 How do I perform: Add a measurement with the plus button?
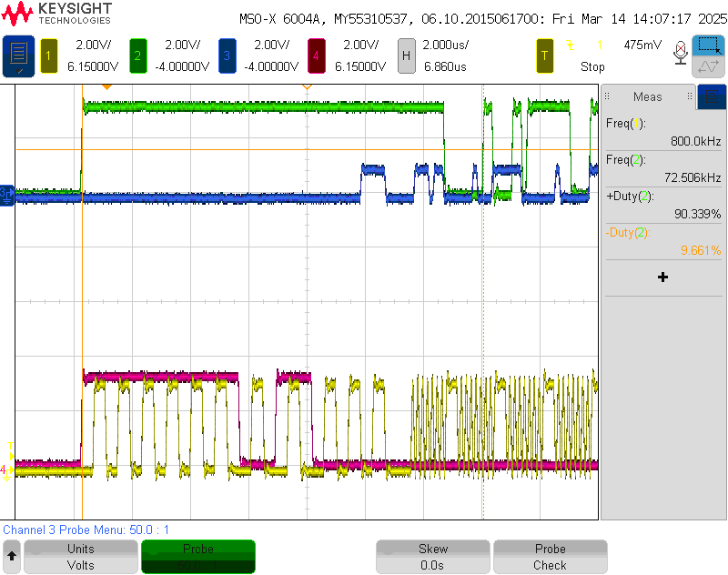[662, 277]
